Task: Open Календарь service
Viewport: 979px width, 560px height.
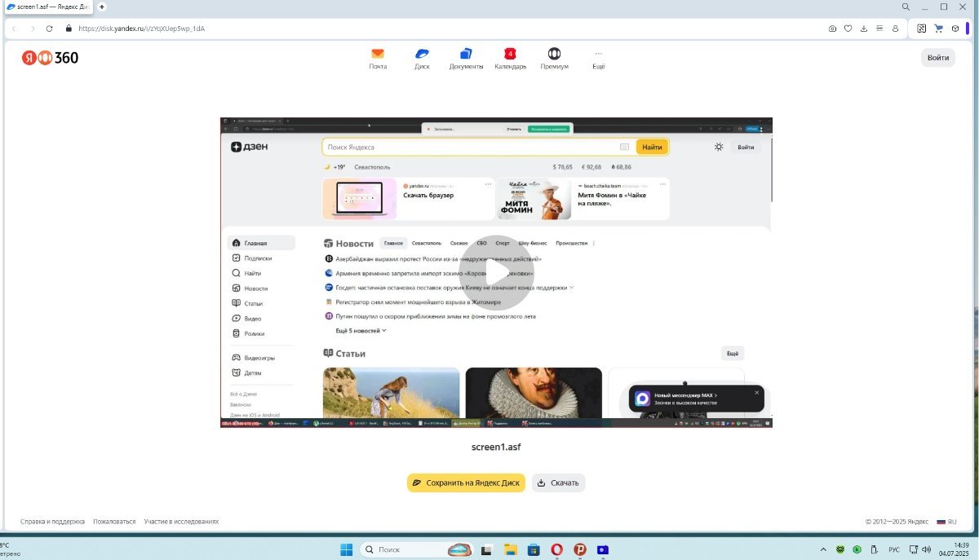Action: click(x=511, y=59)
